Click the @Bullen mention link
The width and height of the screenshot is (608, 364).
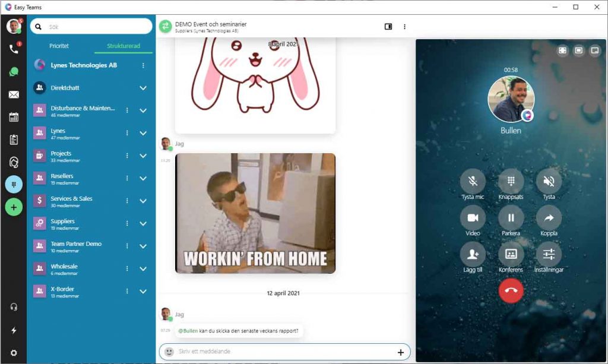[188, 331]
